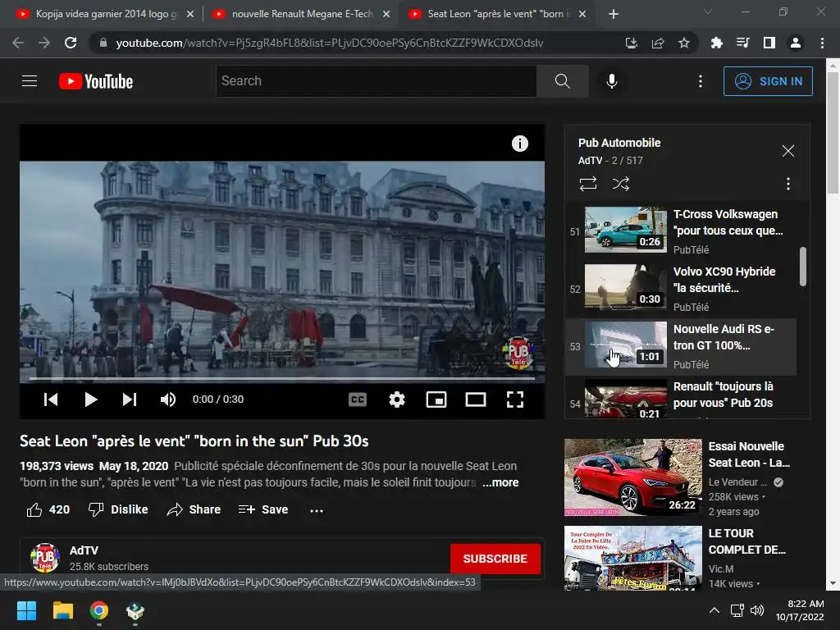
Task: Focus the YouTube search box
Action: click(x=376, y=81)
